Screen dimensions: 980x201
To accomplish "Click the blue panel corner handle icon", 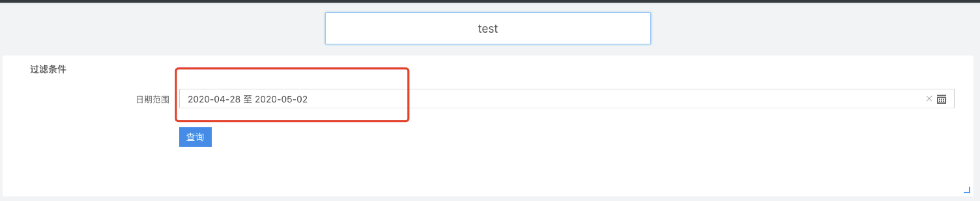I will (x=967, y=190).
